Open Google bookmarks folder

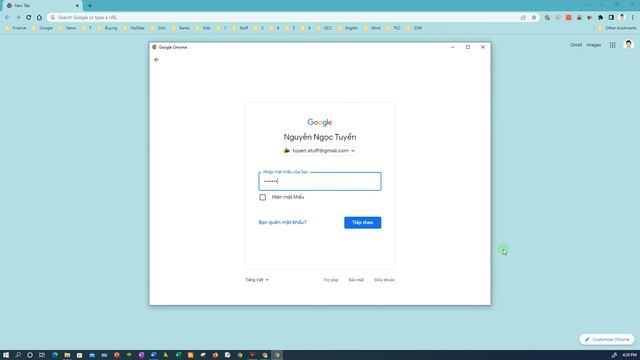[x=42, y=28]
